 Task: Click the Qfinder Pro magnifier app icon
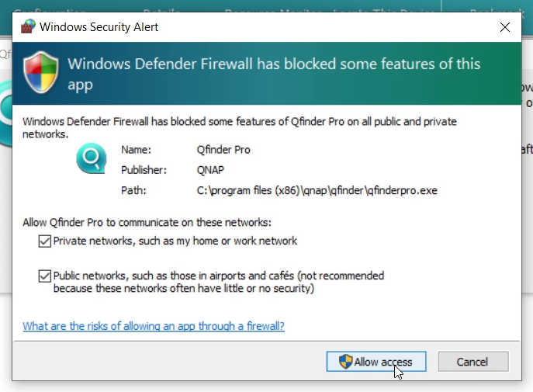pos(91,161)
